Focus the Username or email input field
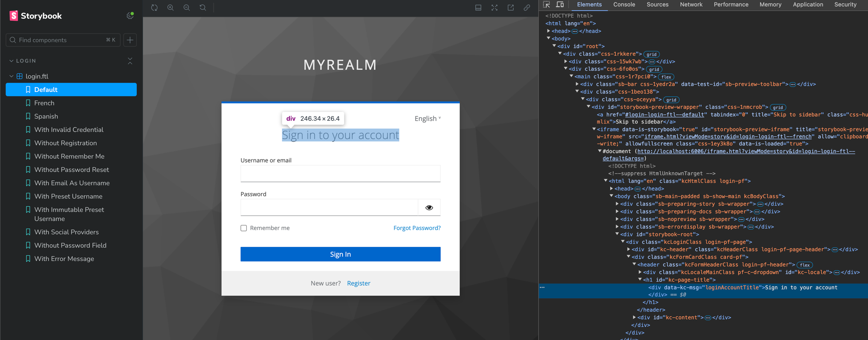Viewport: 868px width, 340px height. pos(340,174)
